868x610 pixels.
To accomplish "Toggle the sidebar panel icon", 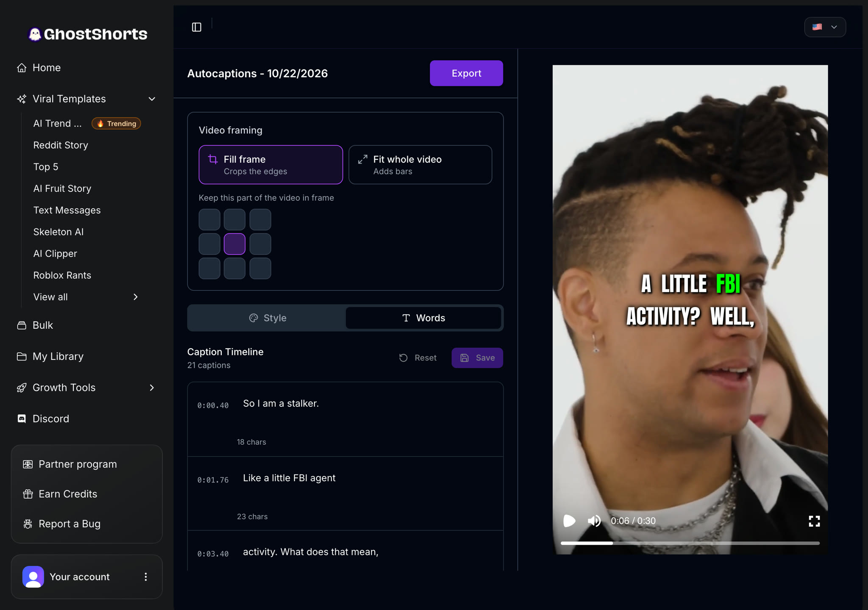I will click(197, 27).
